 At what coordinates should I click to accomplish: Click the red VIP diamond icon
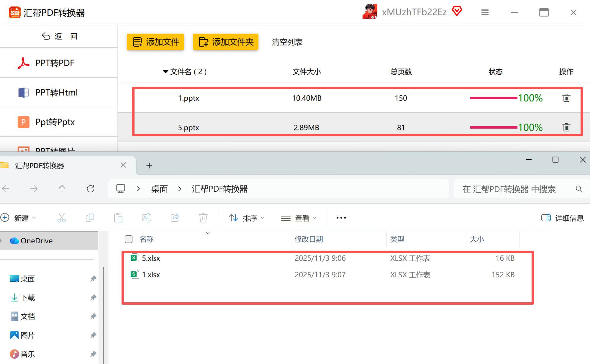[457, 11]
